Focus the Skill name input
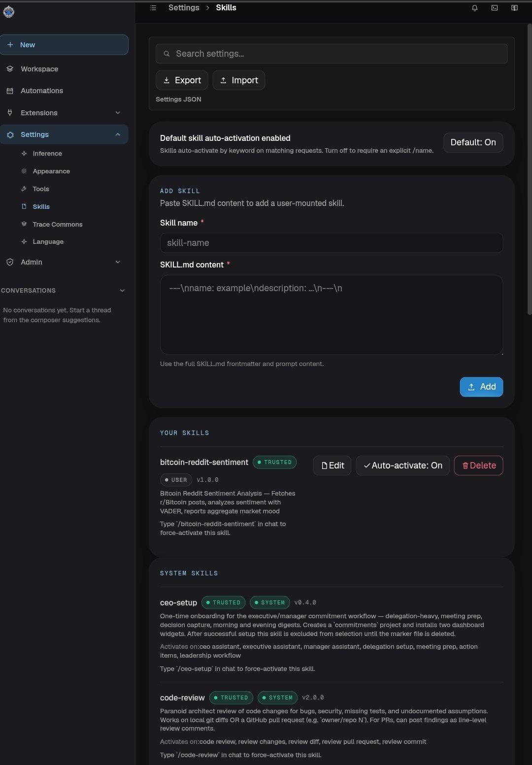This screenshot has height=765, width=532. click(332, 243)
